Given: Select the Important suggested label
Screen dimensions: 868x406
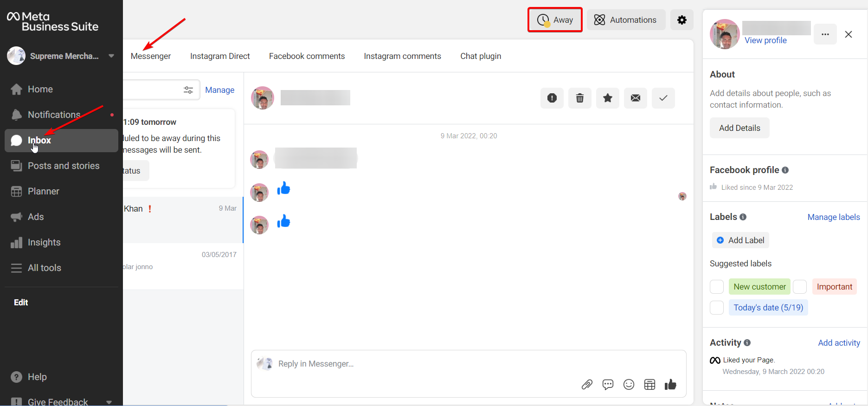Looking at the screenshot, I should coord(834,287).
